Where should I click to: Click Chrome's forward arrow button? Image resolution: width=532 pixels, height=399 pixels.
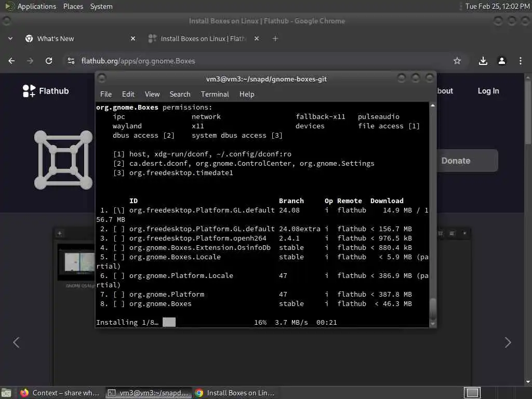pos(30,61)
